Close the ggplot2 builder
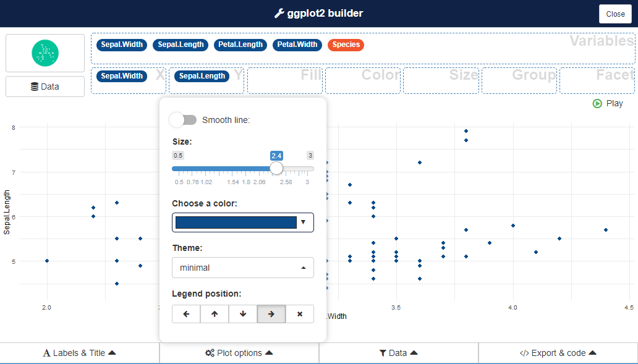The width and height of the screenshot is (638, 364). click(615, 14)
